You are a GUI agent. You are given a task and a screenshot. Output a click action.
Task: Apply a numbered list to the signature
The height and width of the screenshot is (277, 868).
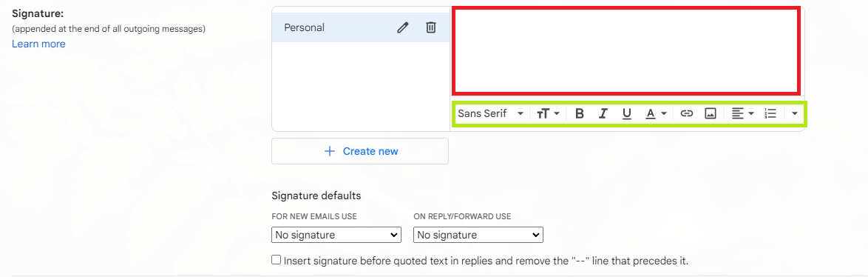click(x=770, y=113)
